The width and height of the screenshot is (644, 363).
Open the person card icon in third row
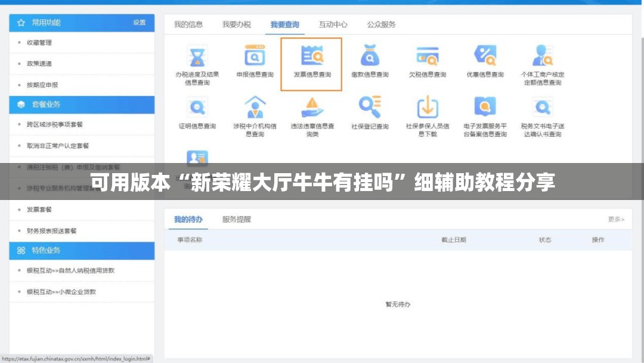(197, 158)
